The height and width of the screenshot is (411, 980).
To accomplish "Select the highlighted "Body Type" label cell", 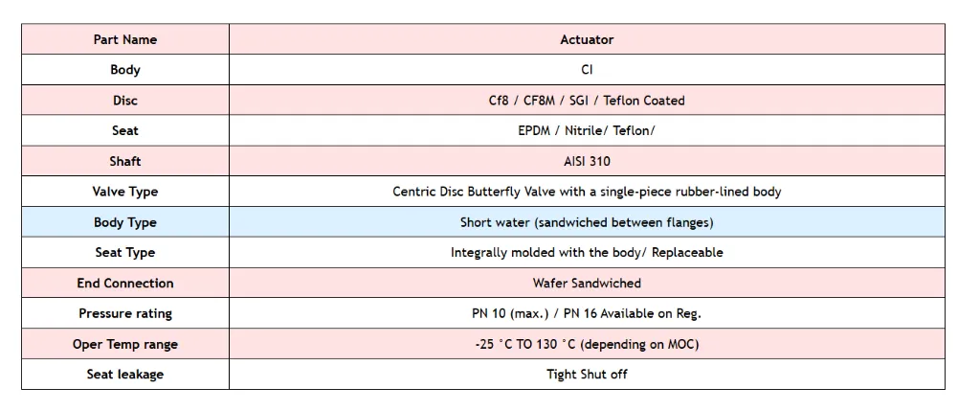I will (x=125, y=222).
